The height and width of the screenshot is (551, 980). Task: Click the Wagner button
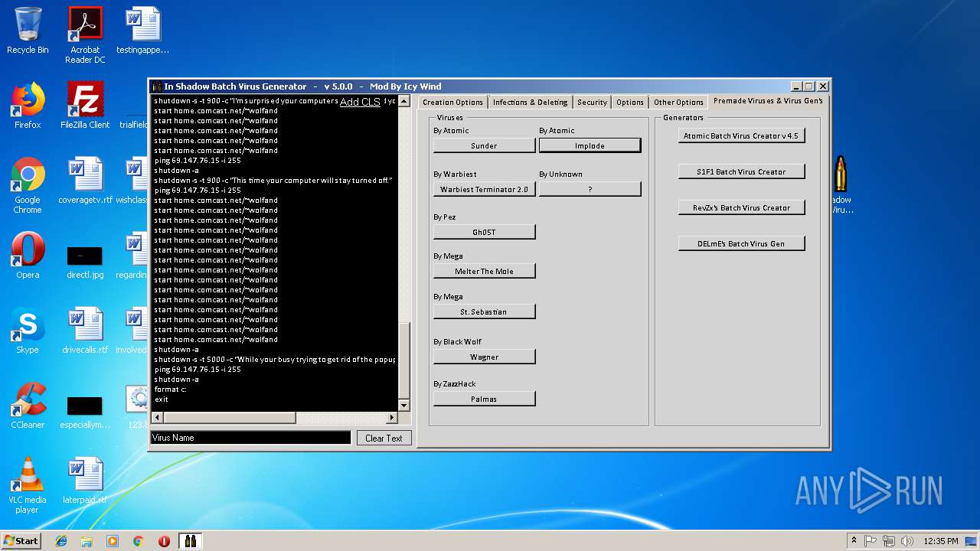[x=485, y=357]
